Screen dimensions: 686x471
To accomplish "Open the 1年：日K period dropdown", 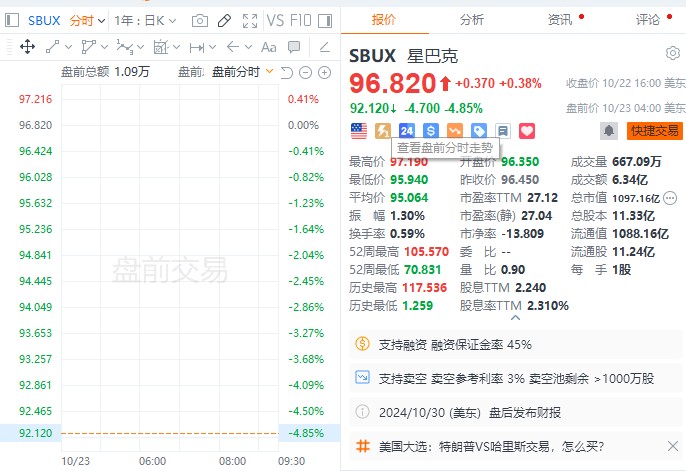I will tap(145, 21).
